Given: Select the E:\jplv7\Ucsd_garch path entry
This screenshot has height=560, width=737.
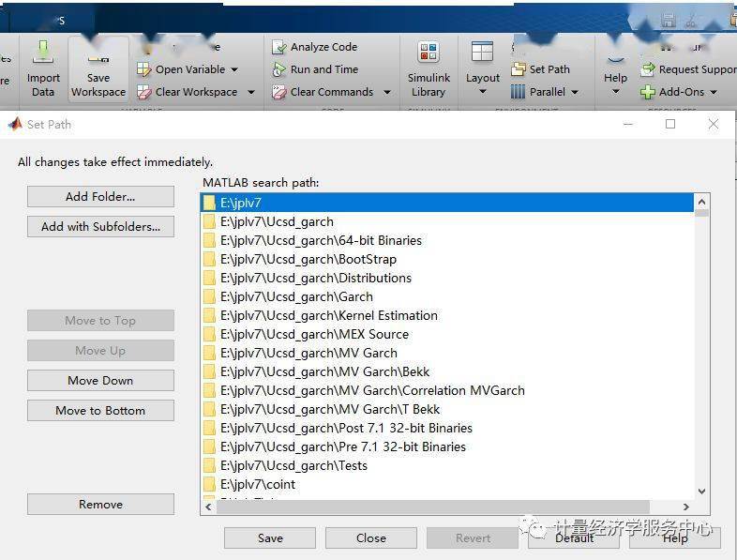Looking at the screenshot, I should (447, 221).
